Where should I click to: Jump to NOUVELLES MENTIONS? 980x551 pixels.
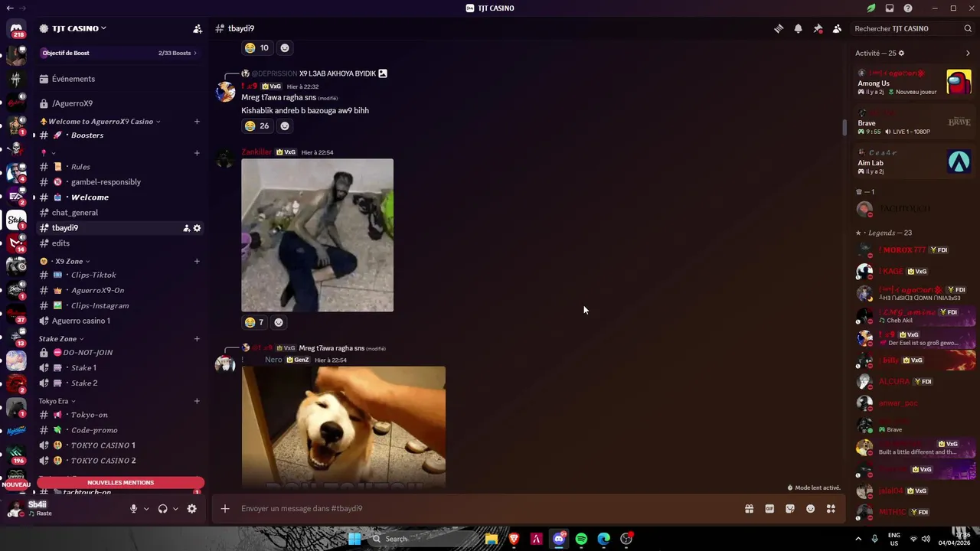tap(120, 483)
